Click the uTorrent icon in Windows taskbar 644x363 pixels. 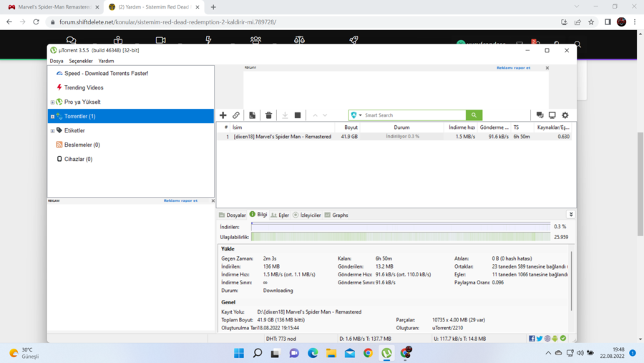tap(386, 353)
